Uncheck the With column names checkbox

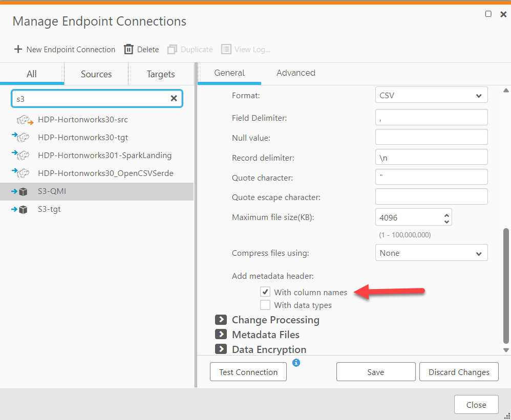point(265,292)
